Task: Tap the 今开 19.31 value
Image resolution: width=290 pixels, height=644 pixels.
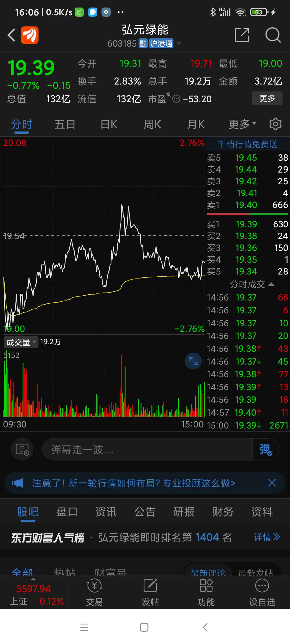Action: pyautogui.click(x=130, y=64)
